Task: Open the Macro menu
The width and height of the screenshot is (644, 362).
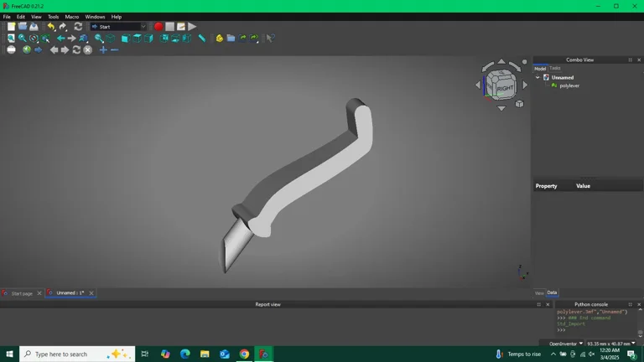Action: click(x=72, y=17)
